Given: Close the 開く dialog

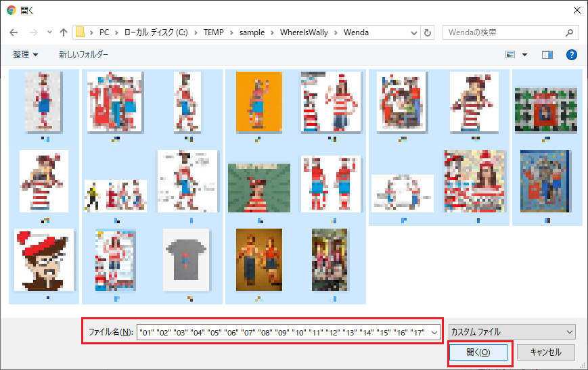Looking at the screenshot, I should click(577, 10).
